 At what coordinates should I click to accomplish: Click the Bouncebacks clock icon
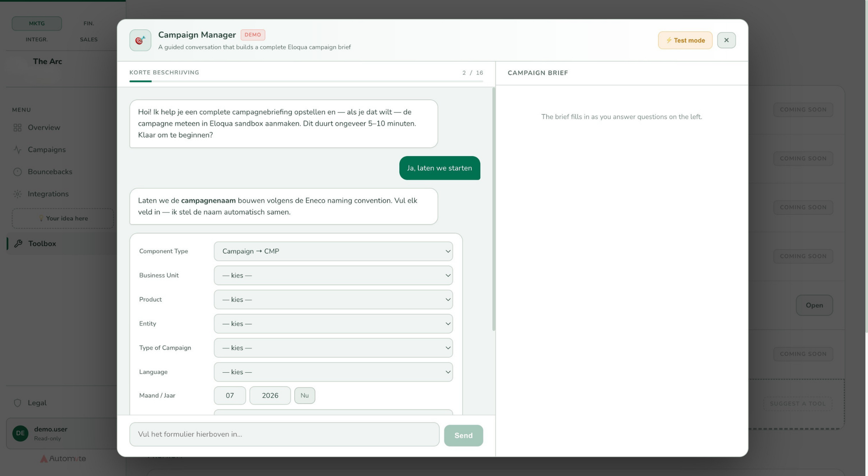tap(17, 172)
